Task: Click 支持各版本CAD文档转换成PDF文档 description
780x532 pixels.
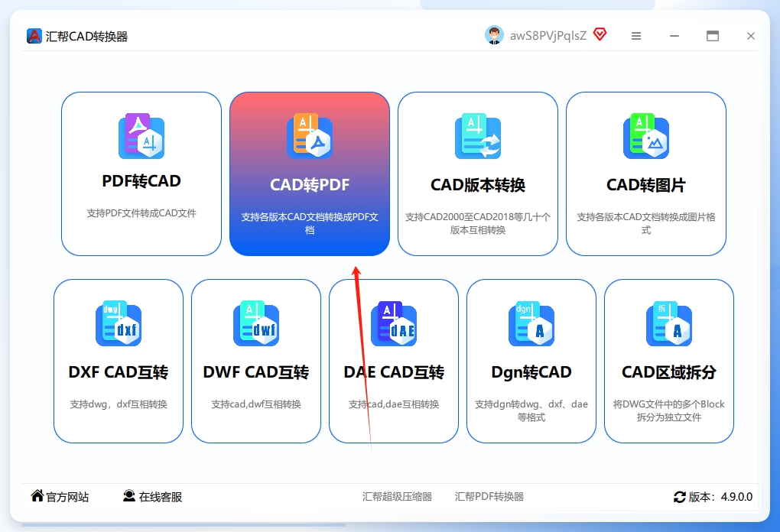Action: [310, 223]
